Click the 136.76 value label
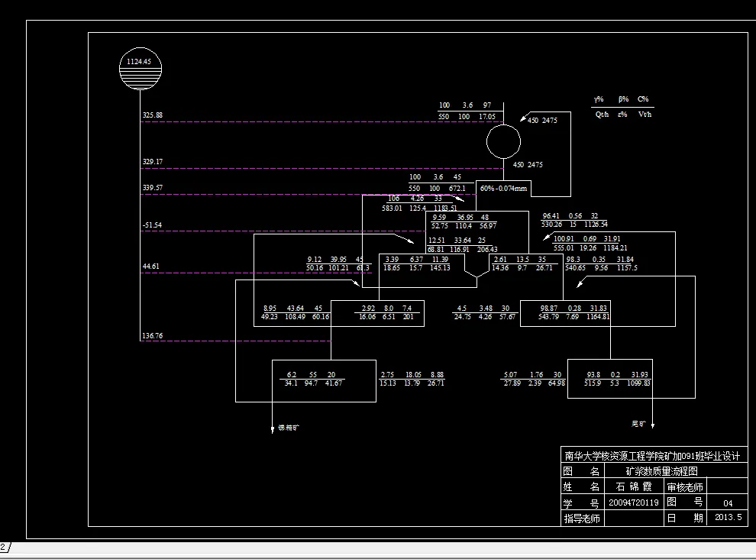This screenshot has width=756, height=559. click(x=153, y=336)
